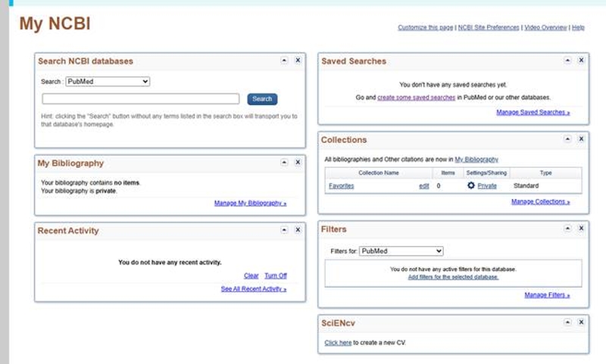Click the 'You do not have any recent activity' message
This screenshot has height=364, width=606.
(170, 263)
